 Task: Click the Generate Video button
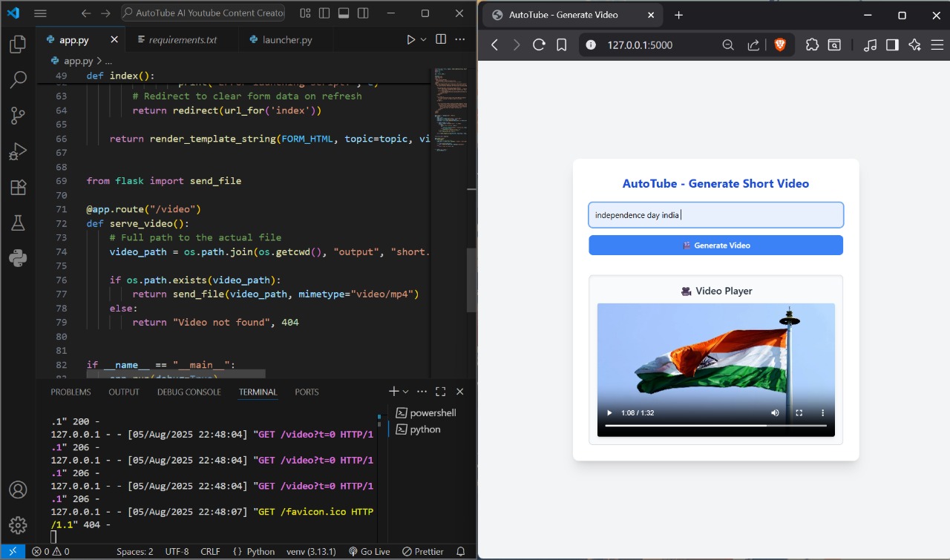(x=715, y=245)
